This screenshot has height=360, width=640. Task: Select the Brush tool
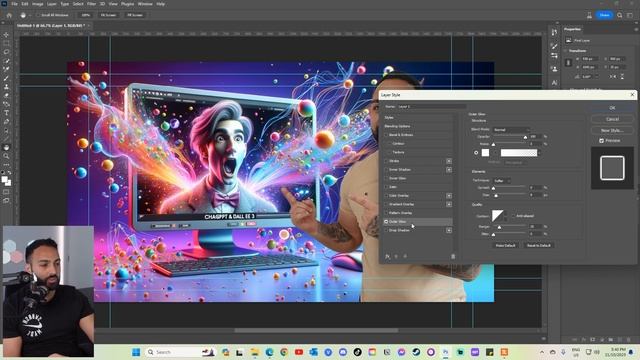pos(6,78)
